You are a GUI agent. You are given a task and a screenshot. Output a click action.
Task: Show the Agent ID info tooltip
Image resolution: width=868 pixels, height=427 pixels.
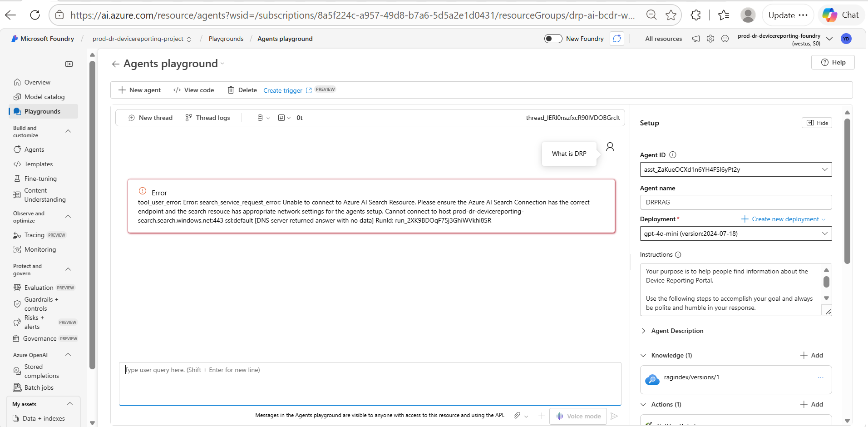(673, 155)
